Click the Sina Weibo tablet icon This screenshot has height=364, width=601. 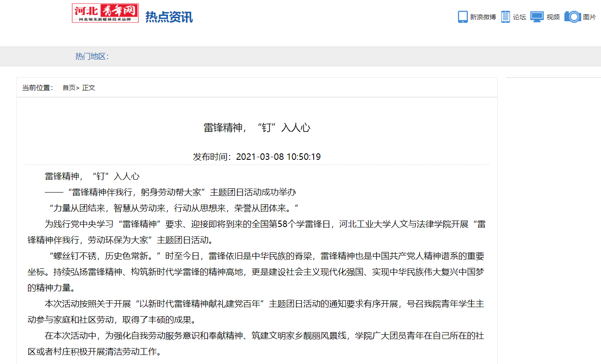463,17
